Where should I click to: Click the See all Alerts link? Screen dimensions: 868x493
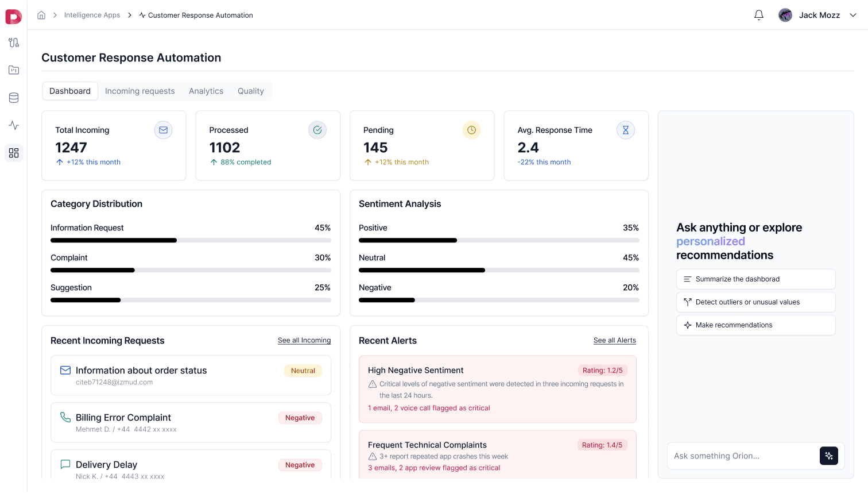[614, 340]
